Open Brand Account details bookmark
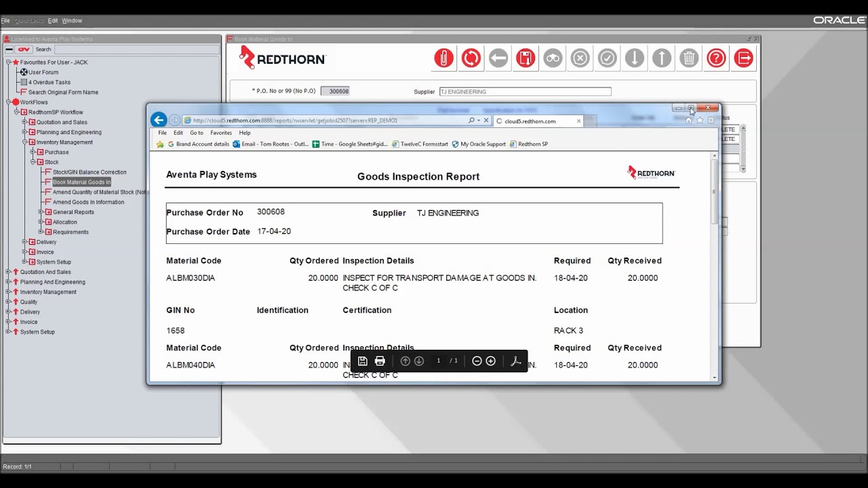The width and height of the screenshot is (868, 488). click(x=198, y=144)
